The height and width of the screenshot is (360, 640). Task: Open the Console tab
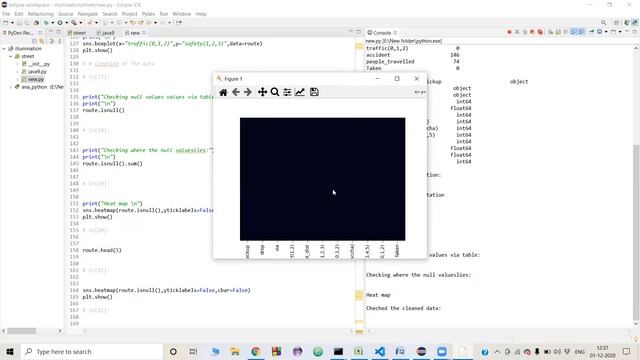pos(382,33)
